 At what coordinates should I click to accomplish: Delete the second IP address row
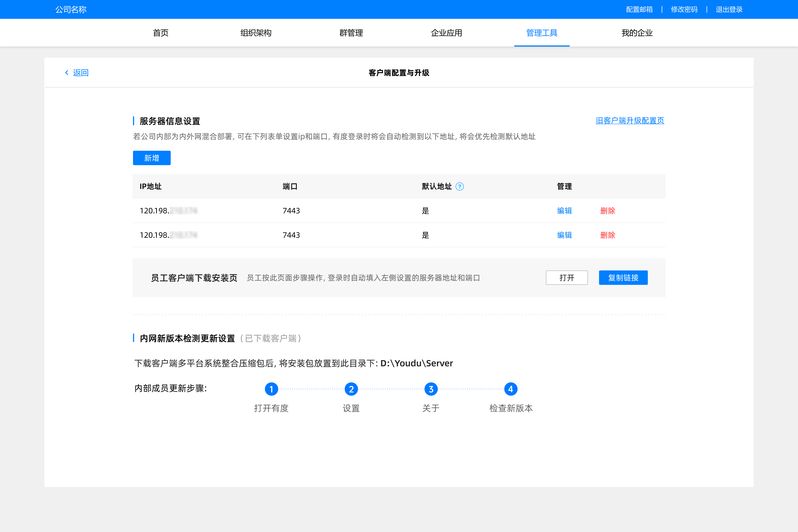tap(607, 235)
